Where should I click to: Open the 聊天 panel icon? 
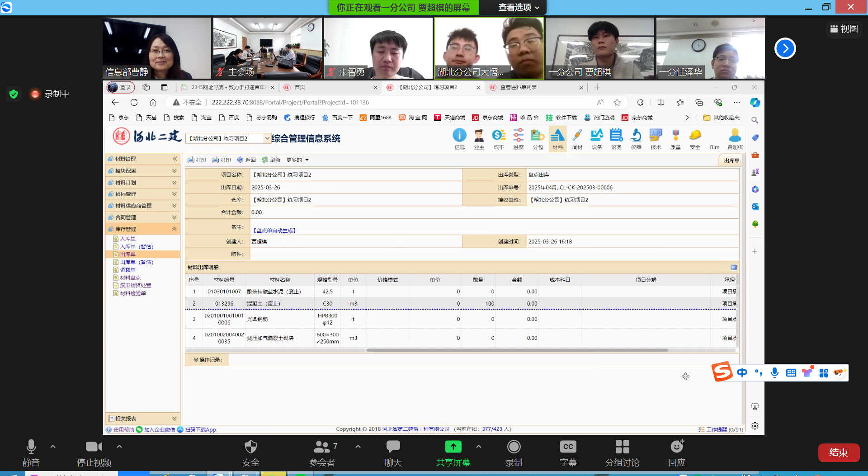[x=393, y=452]
